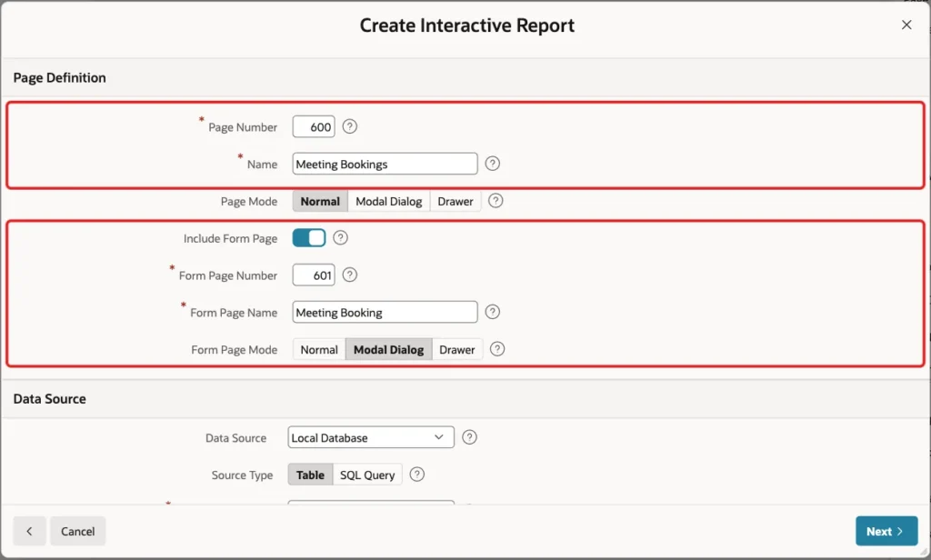This screenshot has width=931, height=560.
Task: Open help next to Data Source dropdown
Action: pyautogui.click(x=469, y=437)
